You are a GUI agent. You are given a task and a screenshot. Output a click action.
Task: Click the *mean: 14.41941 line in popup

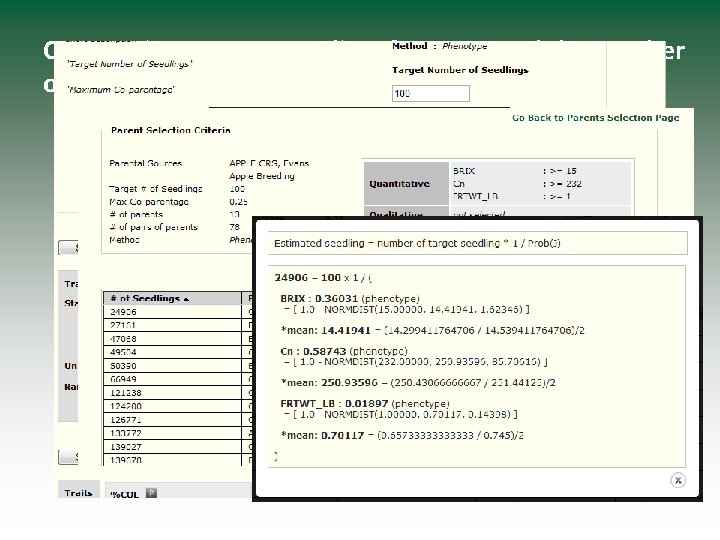432,330
